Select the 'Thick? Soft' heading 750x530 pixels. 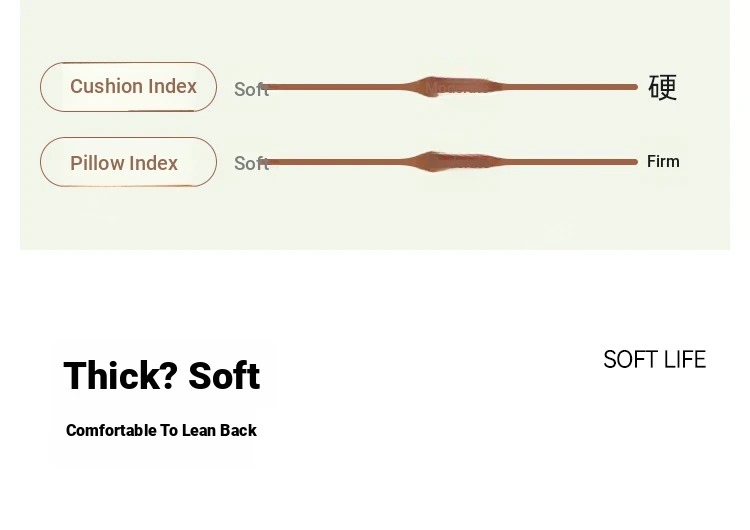coord(161,376)
